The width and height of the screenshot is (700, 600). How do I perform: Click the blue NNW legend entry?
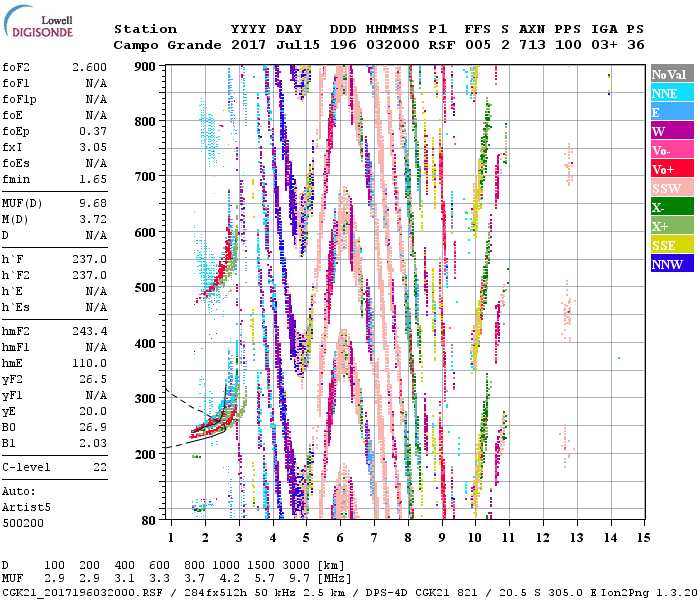pyautogui.click(x=672, y=264)
